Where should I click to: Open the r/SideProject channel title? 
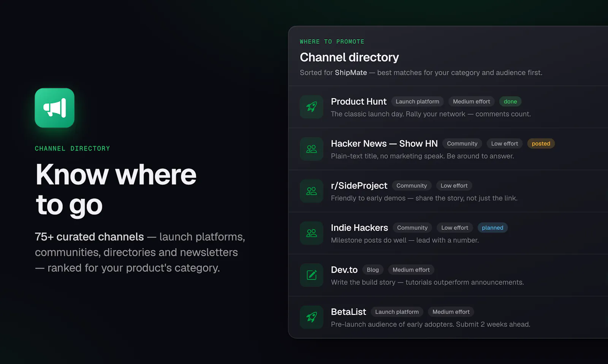click(x=359, y=186)
